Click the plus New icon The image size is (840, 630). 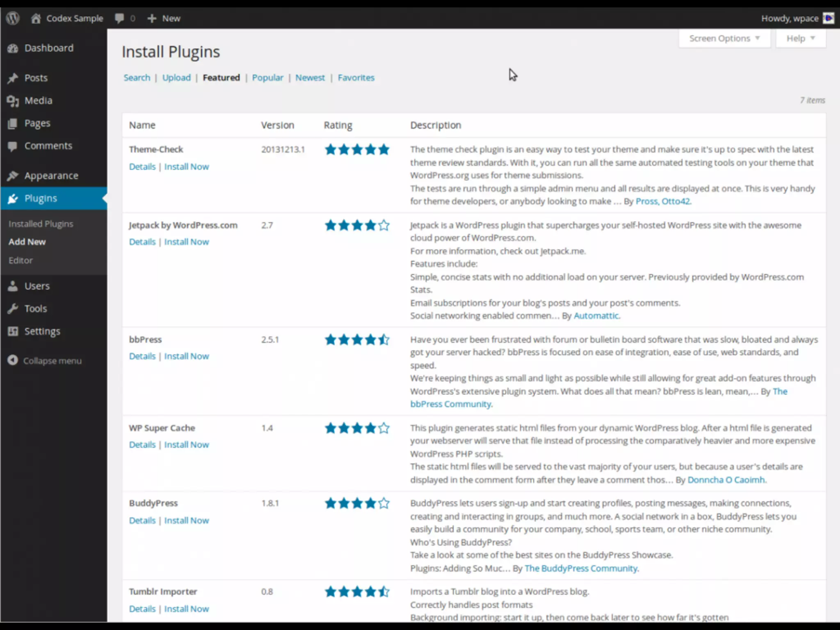(x=152, y=18)
